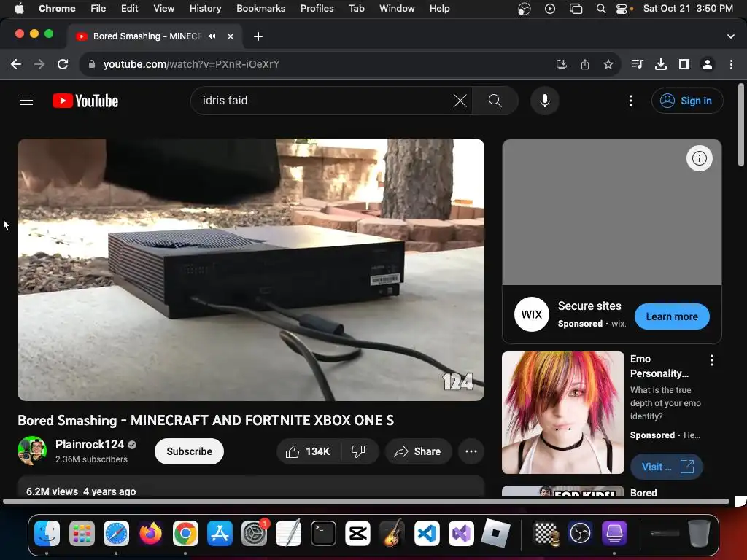Screen dimensions: 747x560
Task: Click Learn more on the Wix ad
Action: [x=672, y=316]
